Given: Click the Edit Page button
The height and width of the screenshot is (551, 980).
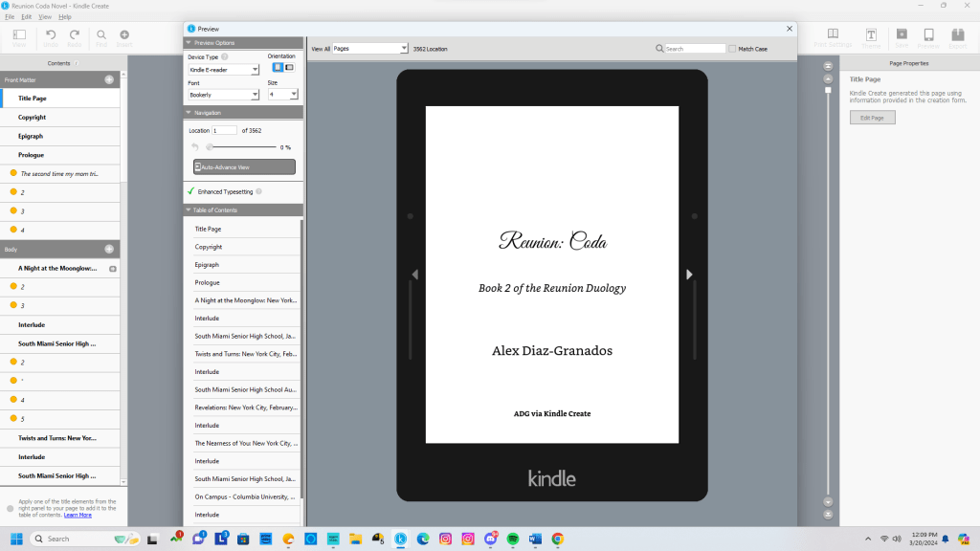Looking at the screenshot, I should pyautogui.click(x=872, y=117).
